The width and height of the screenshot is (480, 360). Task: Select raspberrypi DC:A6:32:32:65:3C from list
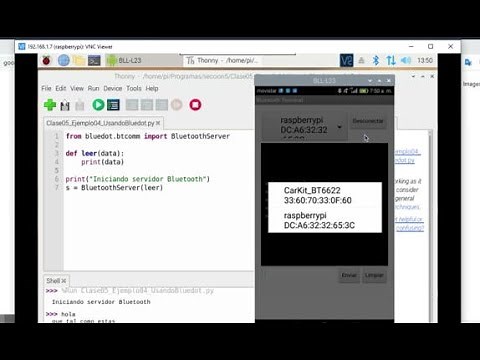[x=325, y=220]
